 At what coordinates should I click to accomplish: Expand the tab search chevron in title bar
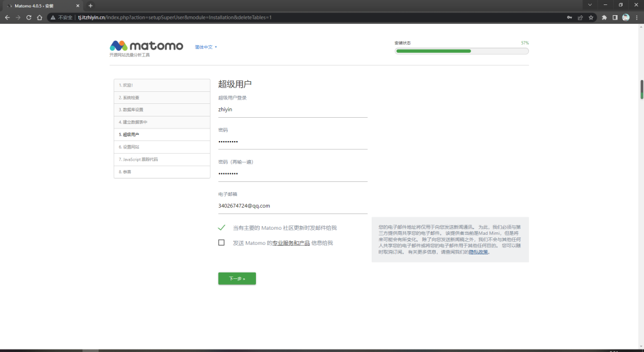(x=589, y=6)
